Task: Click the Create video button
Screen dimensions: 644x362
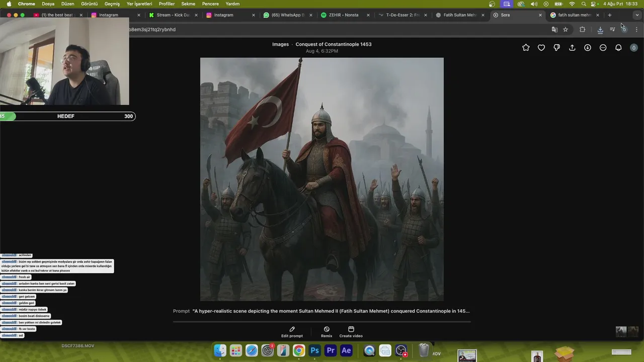Action: click(351, 332)
